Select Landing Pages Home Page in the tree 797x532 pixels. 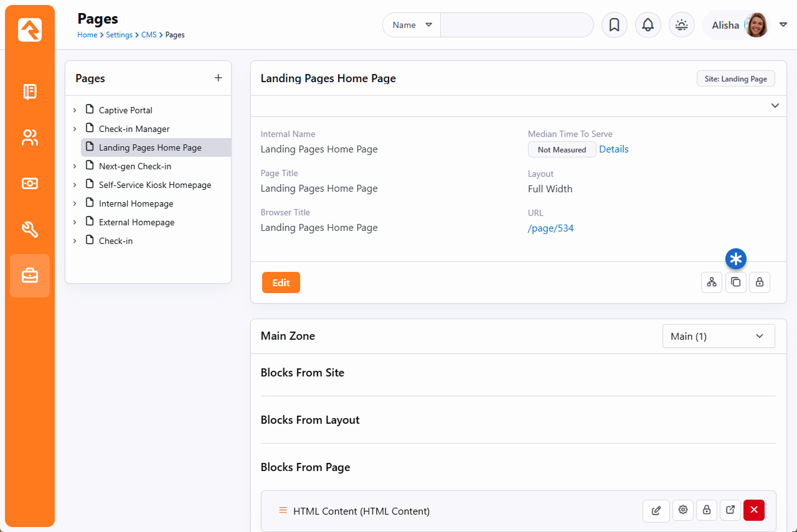point(150,147)
